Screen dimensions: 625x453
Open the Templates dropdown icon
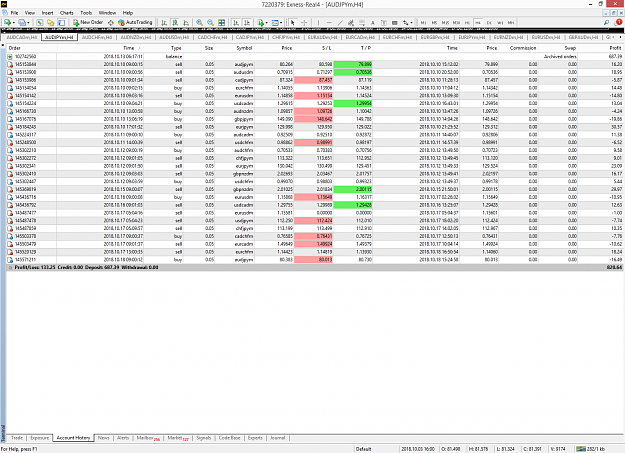[x=277, y=23]
